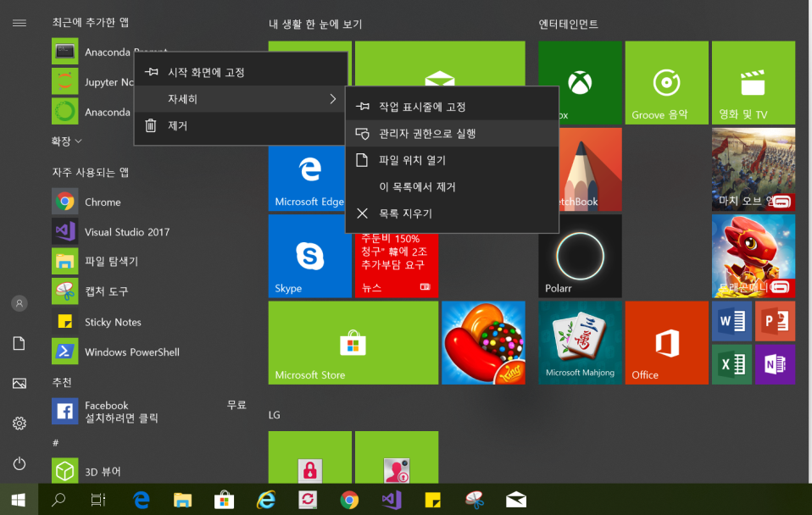
Task: Launch Word from the small tile
Action: (731, 321)
